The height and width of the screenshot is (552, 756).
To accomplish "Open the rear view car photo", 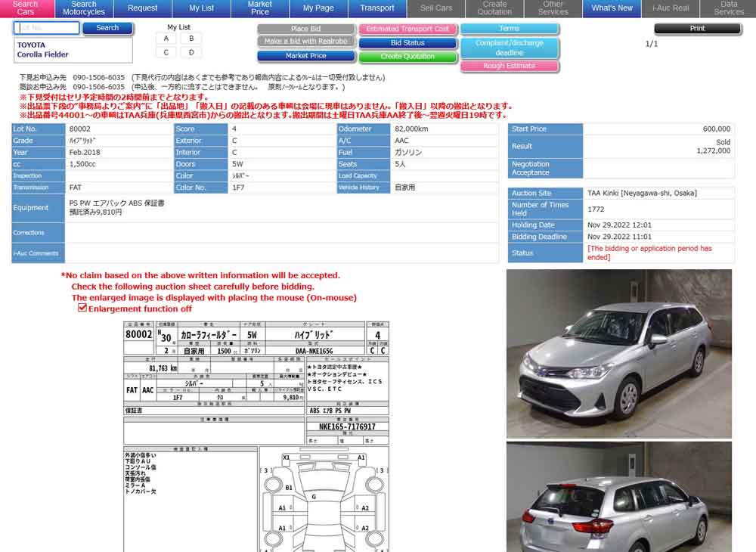I will coord(619,497).
